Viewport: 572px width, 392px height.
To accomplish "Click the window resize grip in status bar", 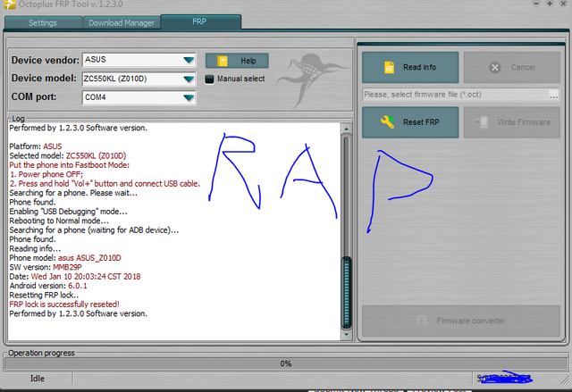I will click(x=565, y=379).
